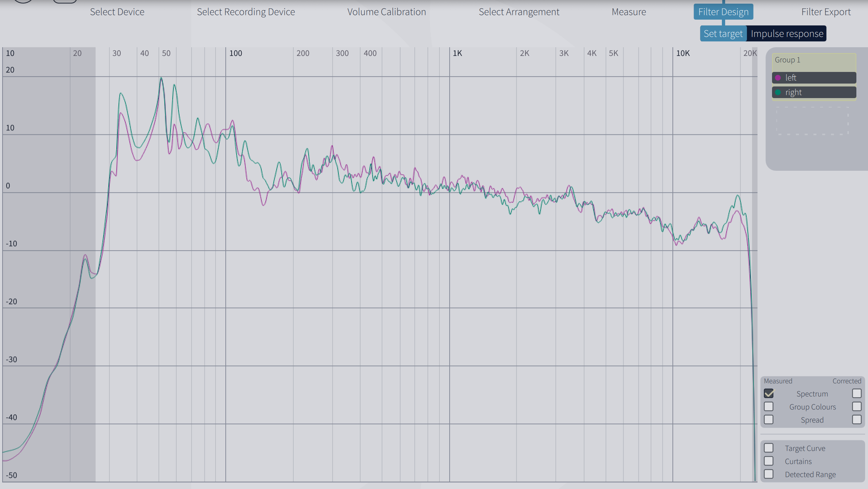Screen dimensions: 868x489
Task: Open the Volume Calibration step
Action: pyautogui.click(x=386, y=12)
